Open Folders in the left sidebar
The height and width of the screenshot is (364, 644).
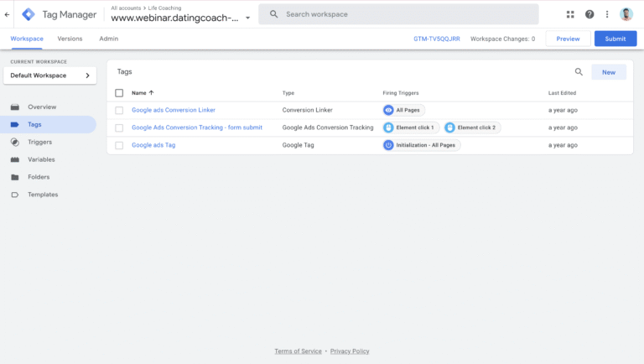pyautogui.click(x=38, y=177)
